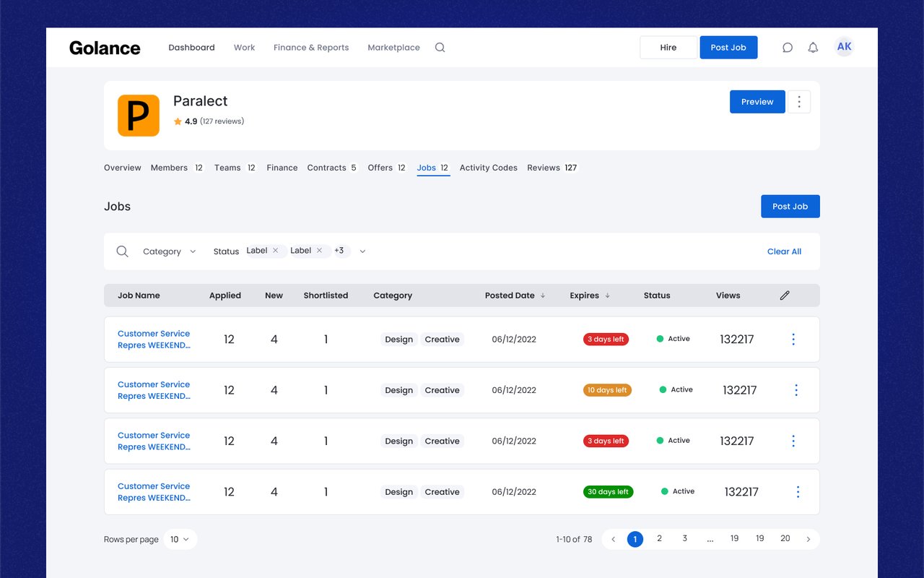Switch to the Activity Codes tab
This screenshot has width=924, height=578.
coord(489,168)
